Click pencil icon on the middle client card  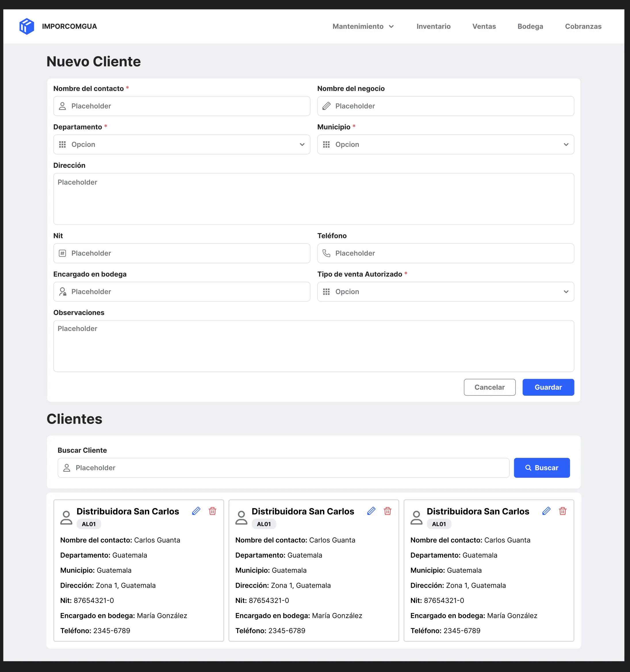coord(371,511)
